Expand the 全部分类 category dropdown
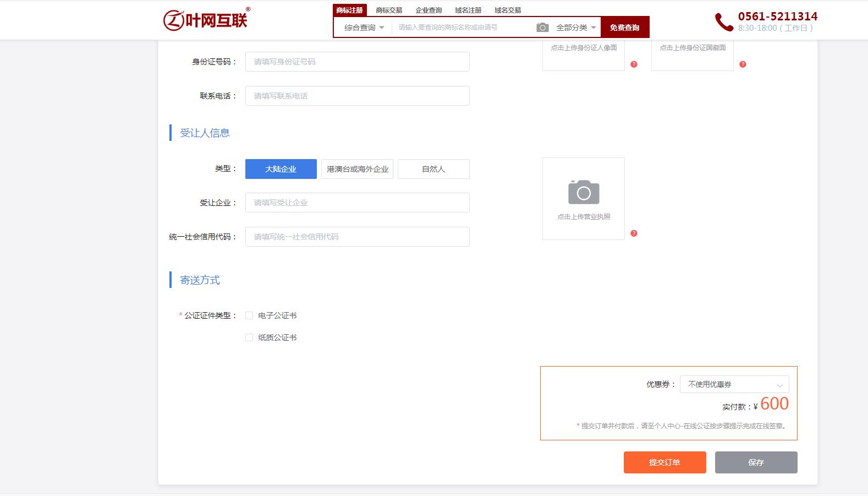 click(x=575, y=28)
